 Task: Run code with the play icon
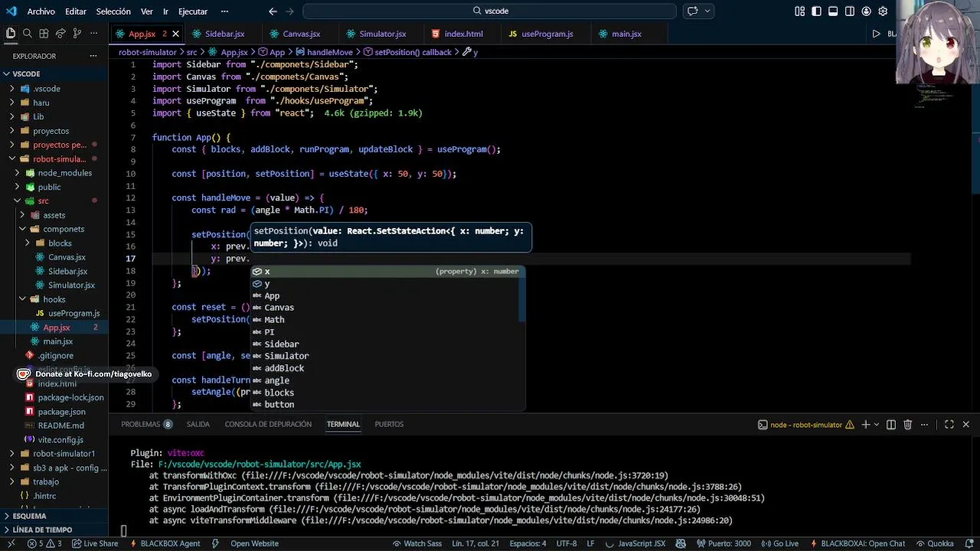click(877, 34)
